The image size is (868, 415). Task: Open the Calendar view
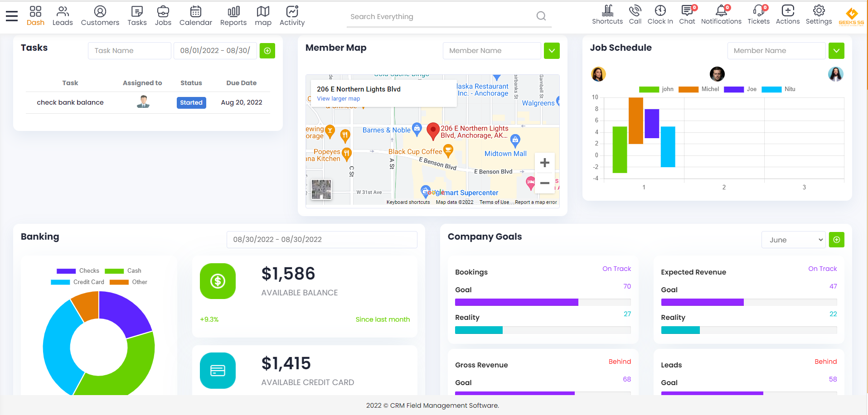195,16
